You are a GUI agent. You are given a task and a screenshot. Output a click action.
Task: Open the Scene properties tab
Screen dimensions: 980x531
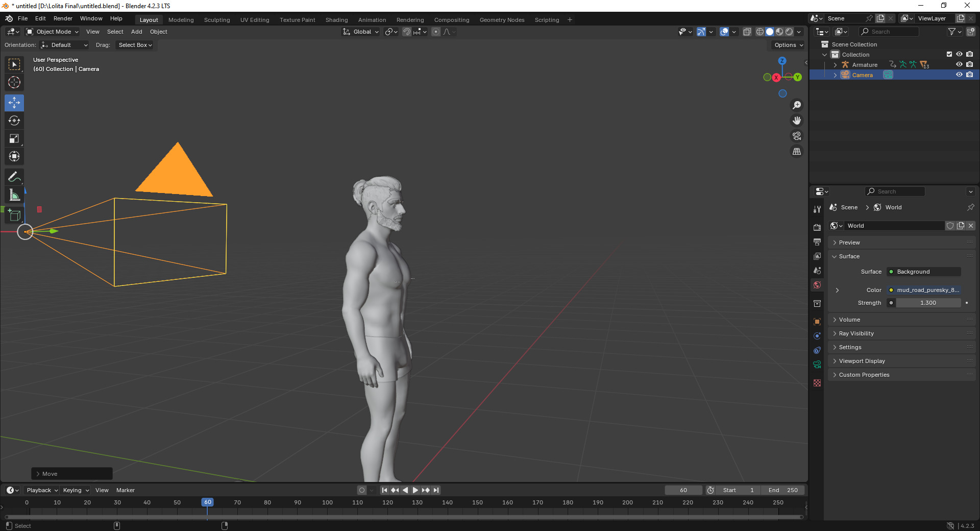[817, 270]
